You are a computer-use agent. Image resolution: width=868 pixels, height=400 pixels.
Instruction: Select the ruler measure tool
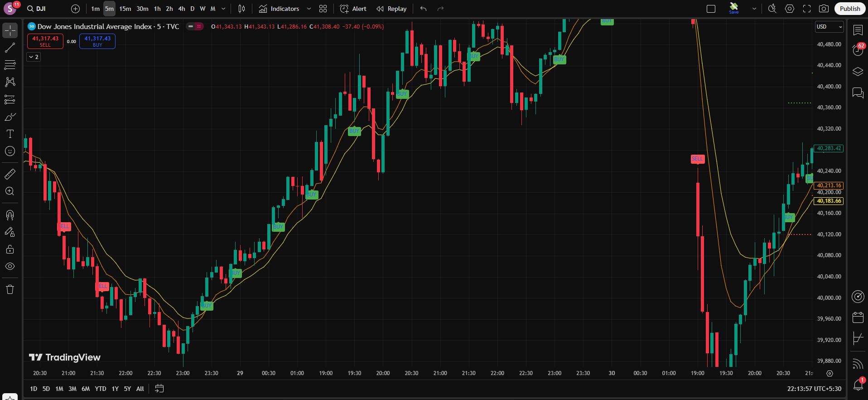coord(10,174)
